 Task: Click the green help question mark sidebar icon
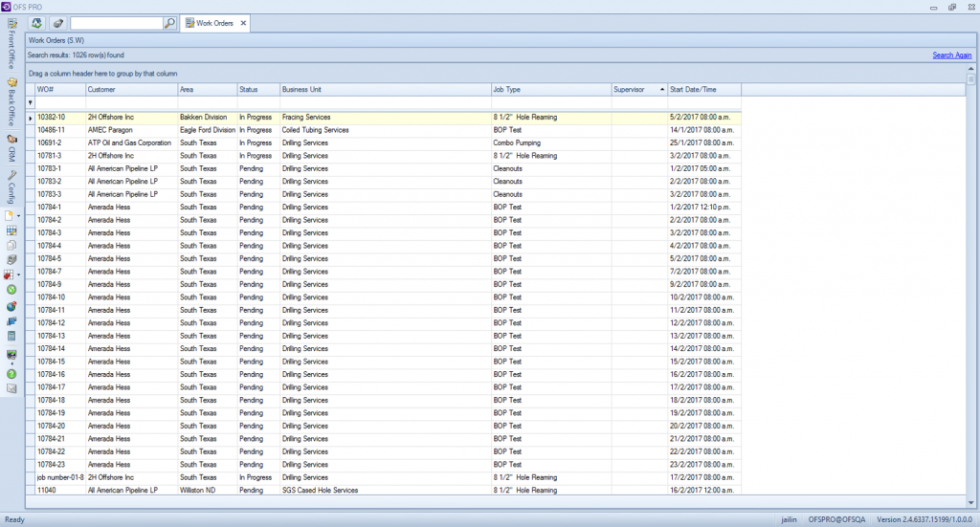pos(11,373)
